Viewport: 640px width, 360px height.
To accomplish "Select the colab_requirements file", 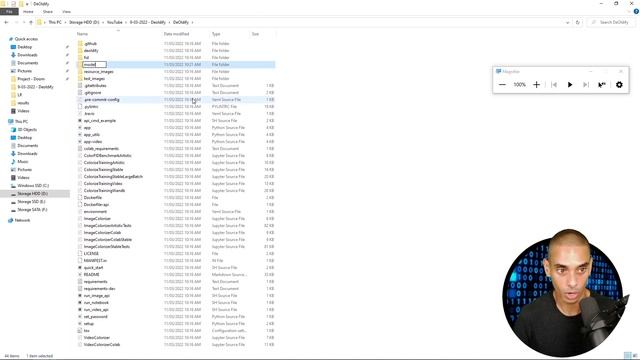I will (x=101, y=149).
